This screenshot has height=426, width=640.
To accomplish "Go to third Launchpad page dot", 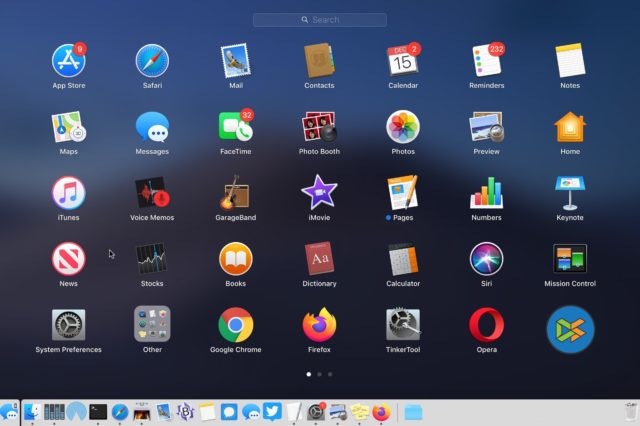I will (x=331, y=374).
